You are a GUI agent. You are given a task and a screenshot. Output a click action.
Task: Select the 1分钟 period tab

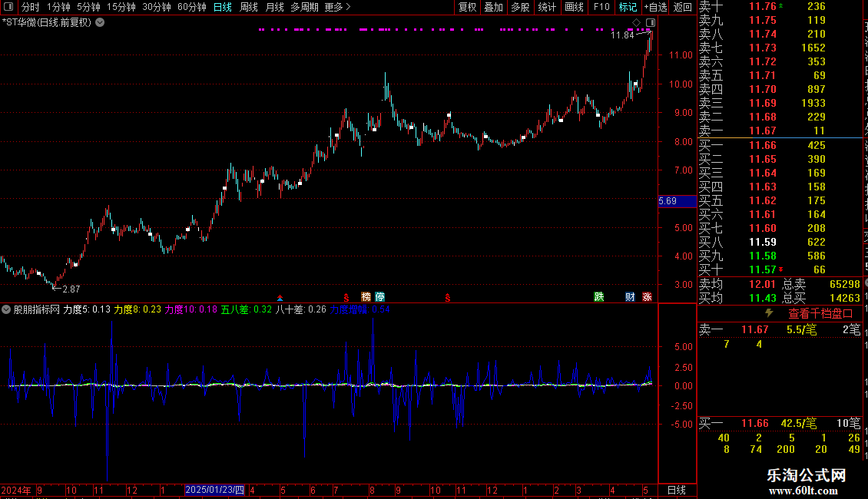tap(58, 7)
